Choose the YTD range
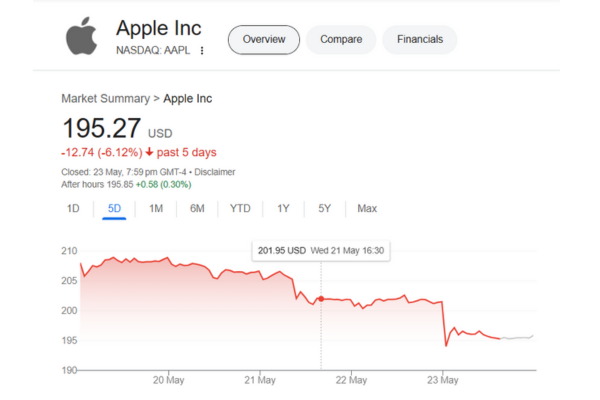The height and width of the screenshot is (400, 600). pyautogui.click(x=240, y=208)
